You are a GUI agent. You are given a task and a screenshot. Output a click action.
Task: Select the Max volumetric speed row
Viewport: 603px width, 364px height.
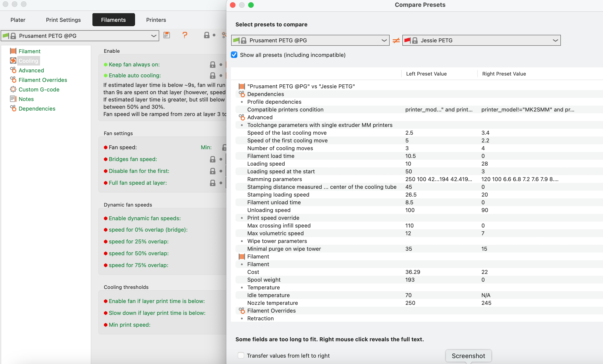[x=419, y=233]
